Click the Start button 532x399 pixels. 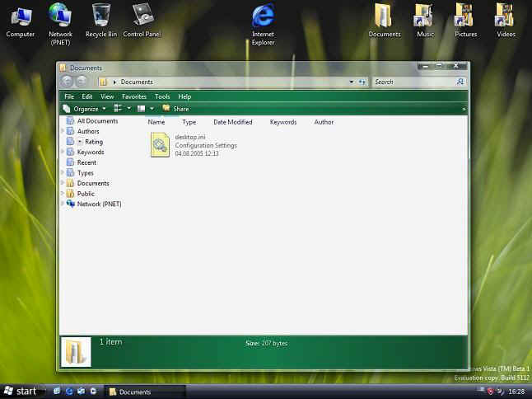coord(21,391)
